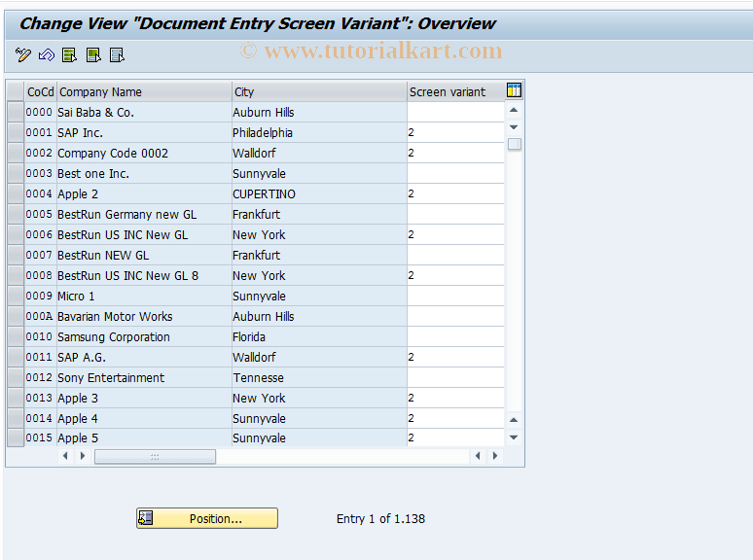The image size is (753, 560).
Task: Select row for company code 0000
Action: coord(16,112)
